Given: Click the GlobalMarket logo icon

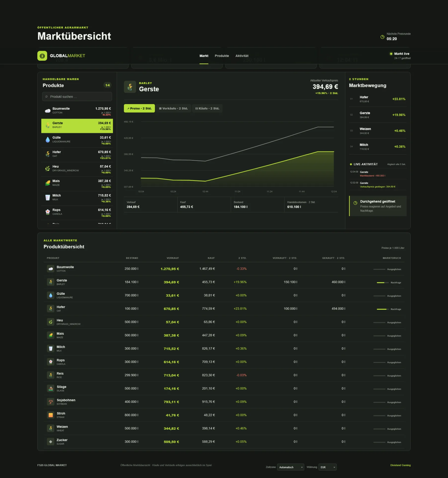Looking at the screenshot, I should 42,56.
